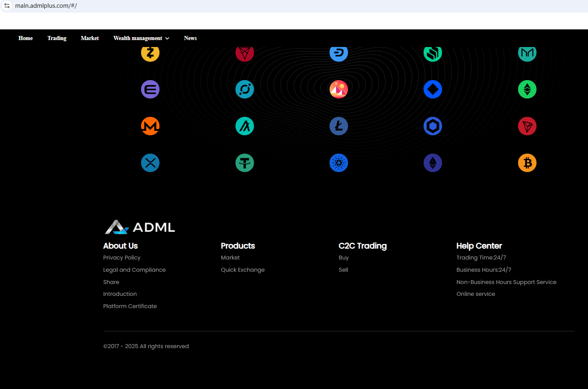This screenshot has width=588, height=389.
Task: Click the ADML logo in the footer
Action: (140, 227)
